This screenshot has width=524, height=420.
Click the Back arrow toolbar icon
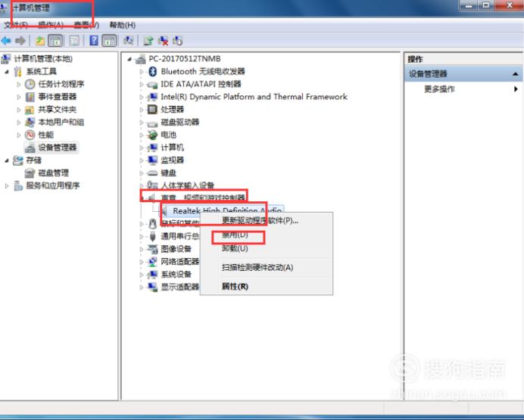pyautogui.click(x=6, y=41)
